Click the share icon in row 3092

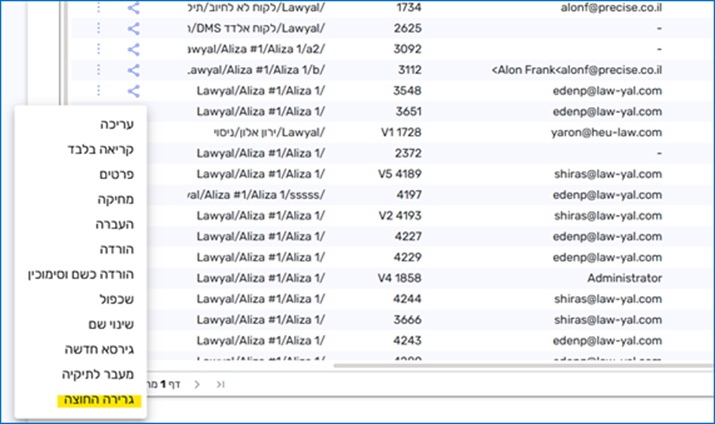[x=133, y=49]
